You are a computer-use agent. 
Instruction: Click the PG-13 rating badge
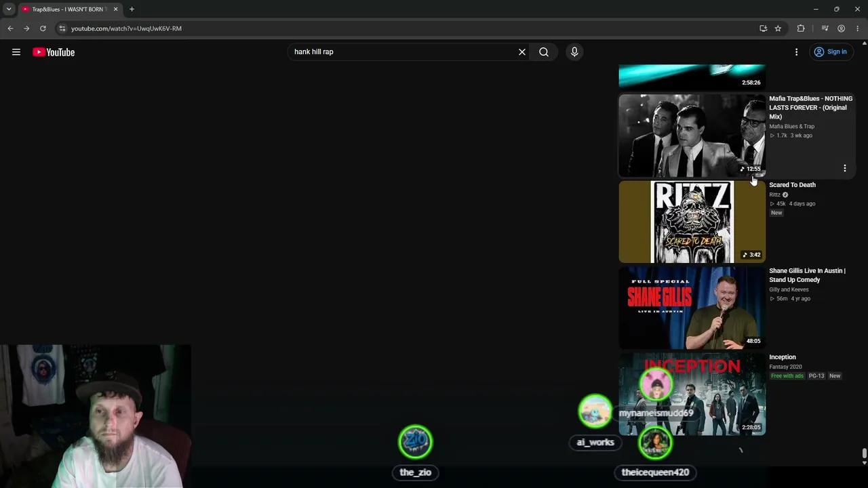(x=816, y=376)
